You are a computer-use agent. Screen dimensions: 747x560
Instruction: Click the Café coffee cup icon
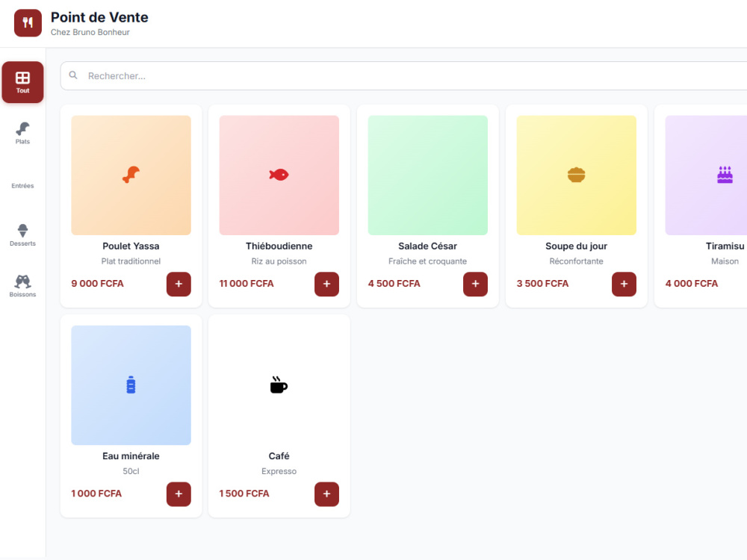(279, 385)
